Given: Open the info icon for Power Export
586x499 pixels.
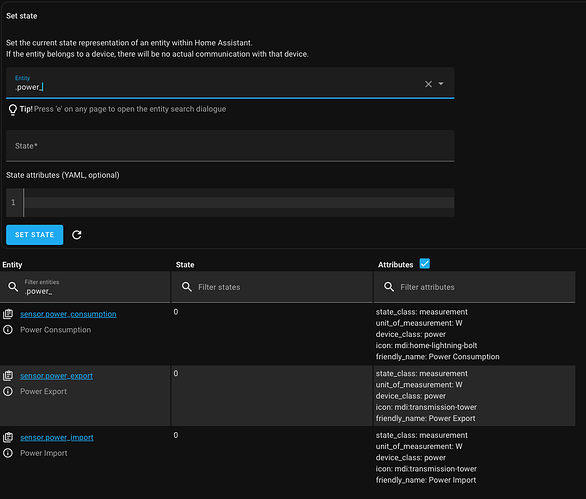Looking at the screenshot, I should (x=8, y=391).
